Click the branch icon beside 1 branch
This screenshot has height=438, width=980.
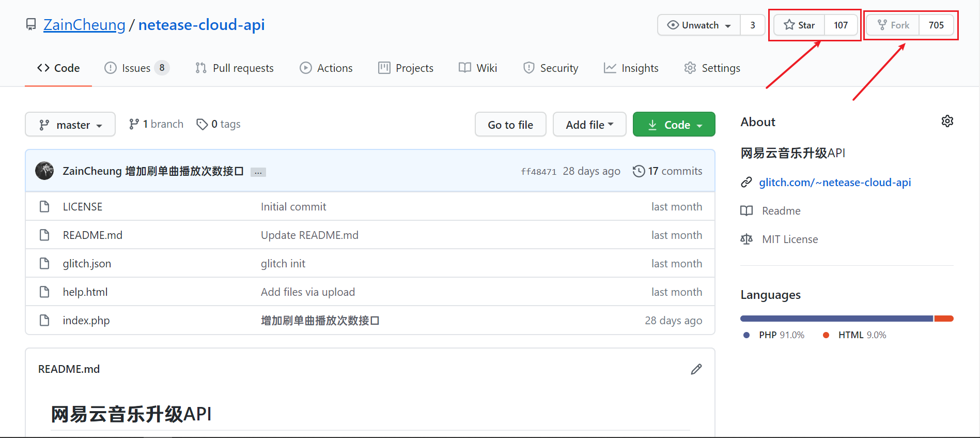click(134, 124)
